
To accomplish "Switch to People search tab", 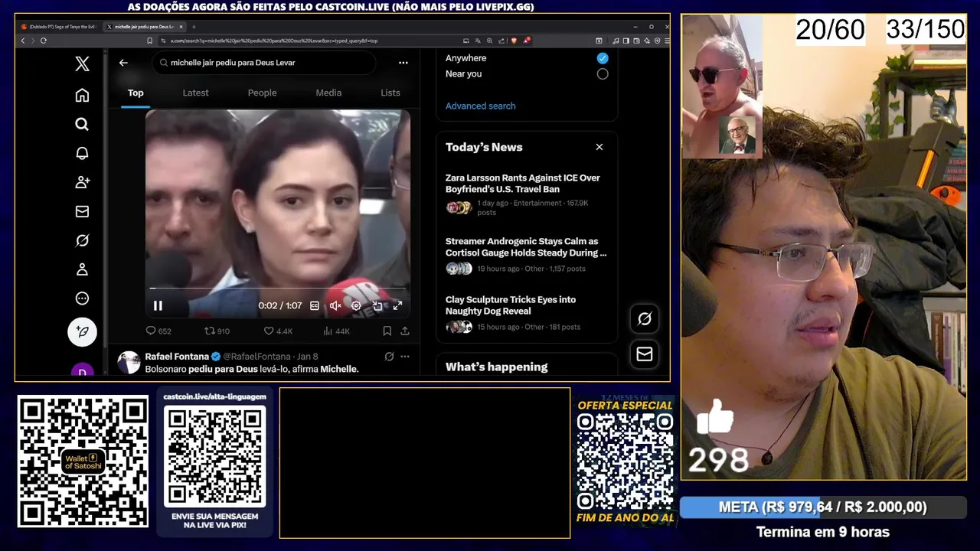I will click(262, 93).
